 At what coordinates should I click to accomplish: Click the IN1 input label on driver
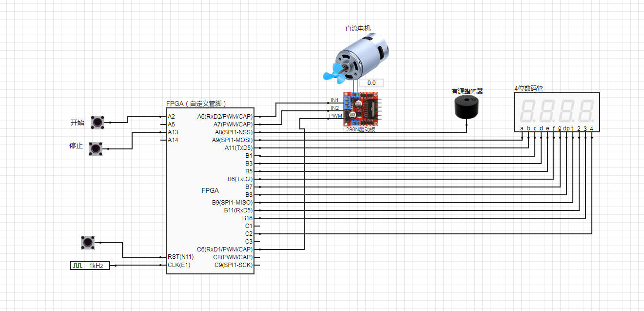334,101
